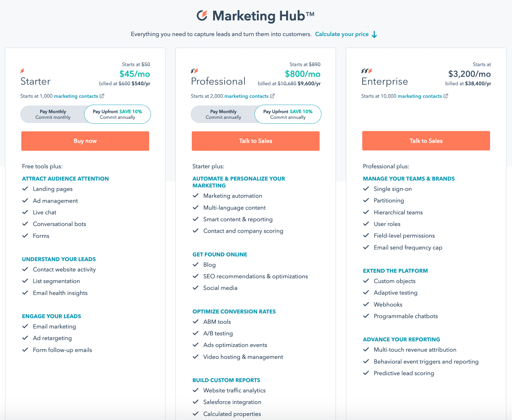Click Form follow-up emails text
512x420 pixels.
pyautogui.click(x=62, y=350)
